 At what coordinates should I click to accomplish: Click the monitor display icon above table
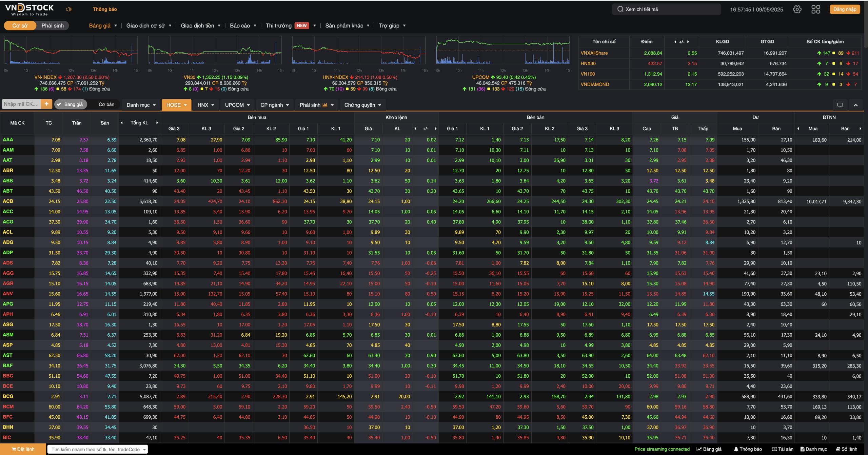(x=840, y=105)
